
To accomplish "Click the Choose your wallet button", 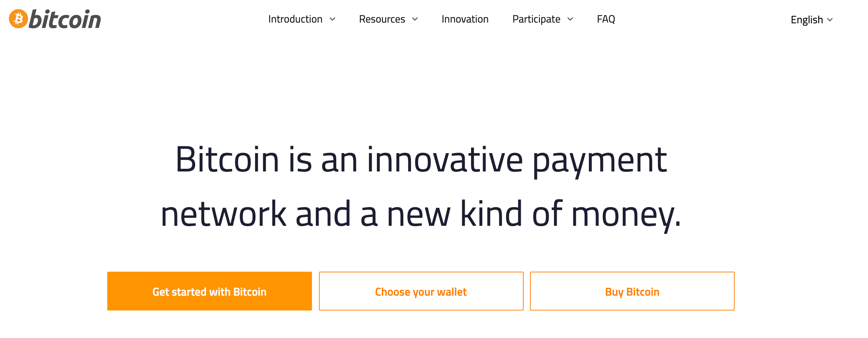I will (421, 291).
